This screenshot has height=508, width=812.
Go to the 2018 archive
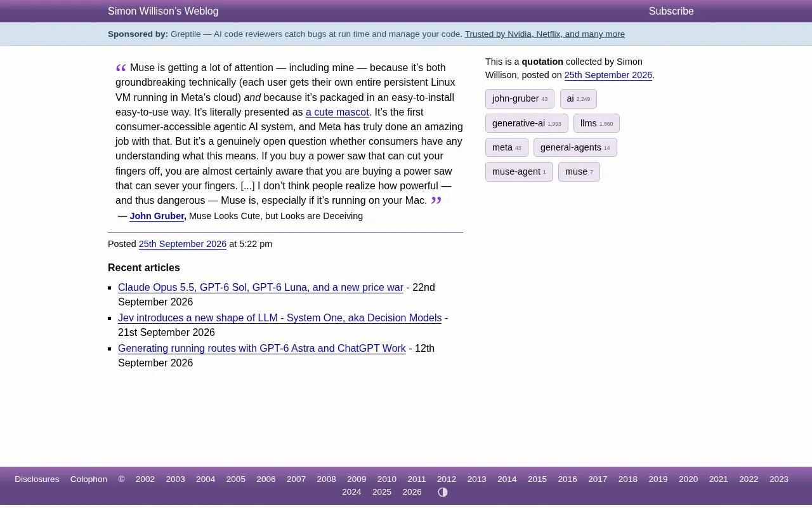pos(628,479)
